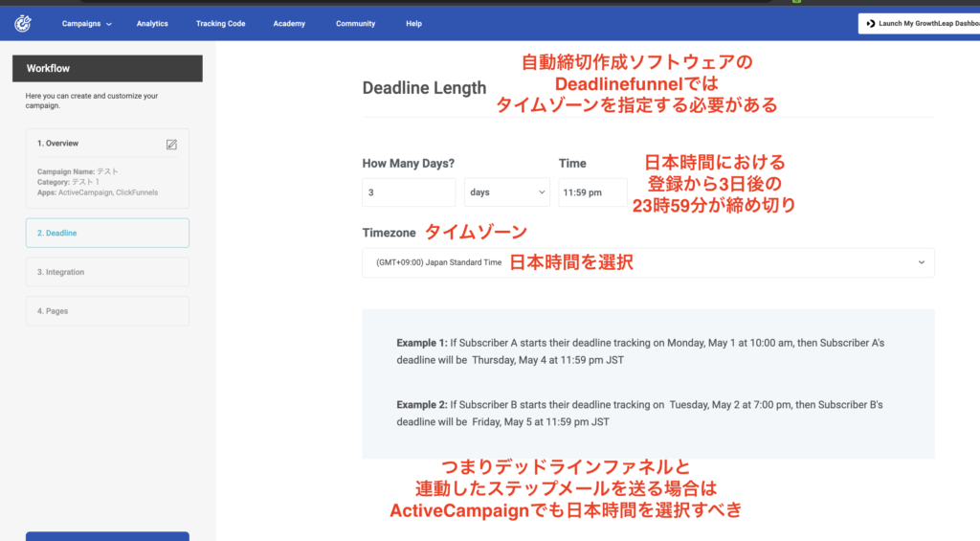Click the Example 2 description text
This screenshot has width=980, height=541.
pyautogui.click(x=640, y=414)
